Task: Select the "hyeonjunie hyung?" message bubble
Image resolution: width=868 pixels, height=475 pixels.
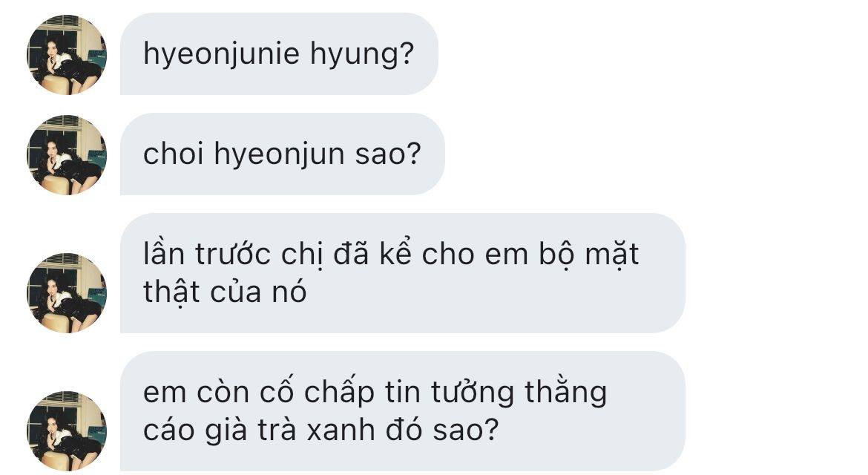Action: tap(279, 54)
